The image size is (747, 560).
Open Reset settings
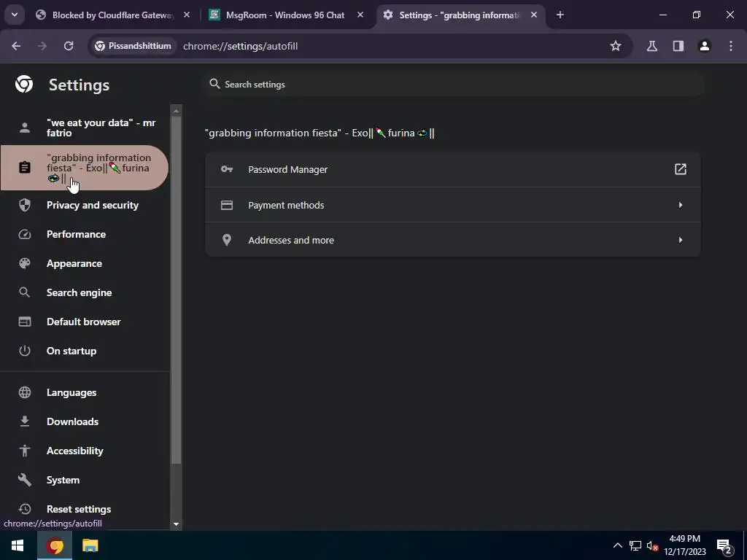pyautogui.click(x=85, y=509)
